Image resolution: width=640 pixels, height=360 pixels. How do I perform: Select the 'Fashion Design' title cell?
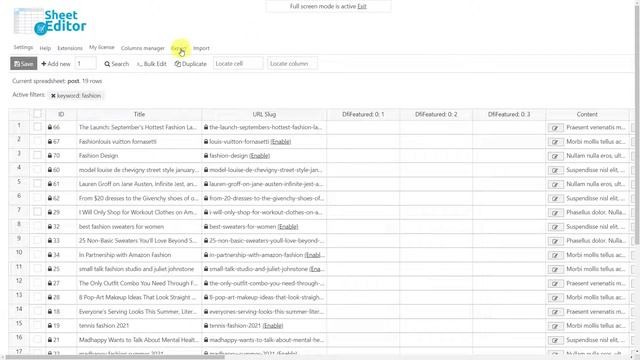tap(139, 156)
